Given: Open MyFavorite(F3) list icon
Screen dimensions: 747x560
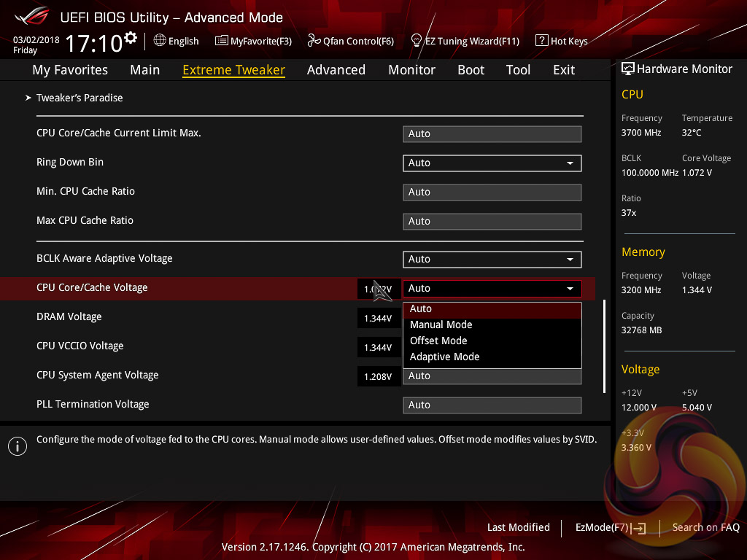Looking at the screenshot, I should coord(222,41).
